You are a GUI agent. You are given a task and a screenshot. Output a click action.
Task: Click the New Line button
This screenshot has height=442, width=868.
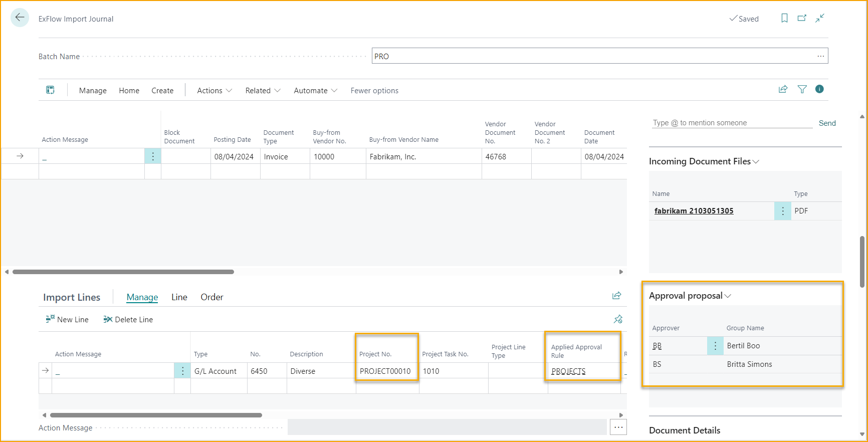coord(67,320)
